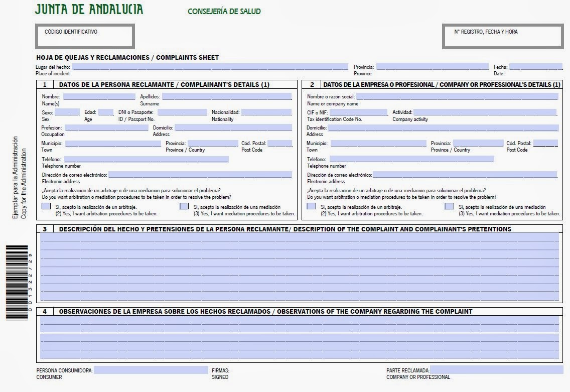This screenshot has height=392, width=570.
Task: Click the Persona Consumidora signature field
Action: [x=151, y=370]
